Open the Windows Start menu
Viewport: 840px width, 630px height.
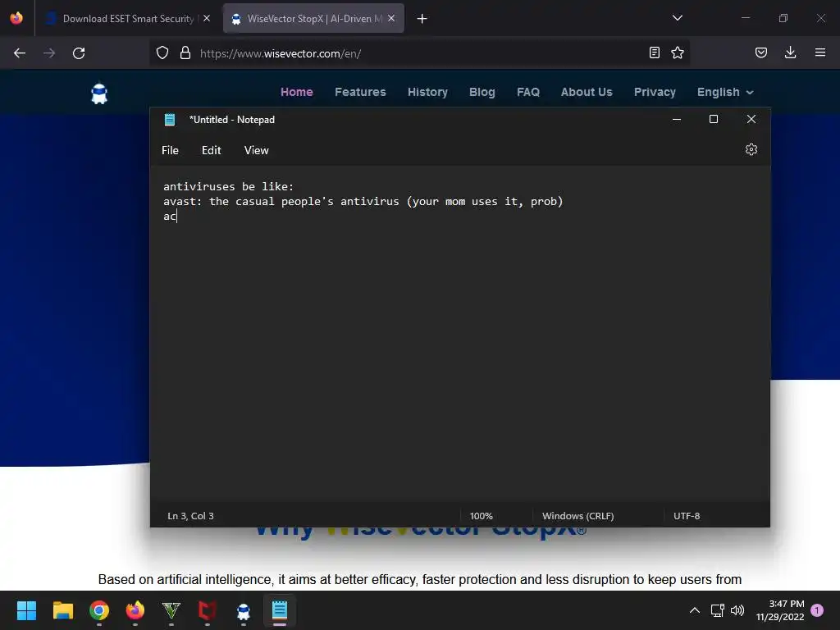pos(26,610)
